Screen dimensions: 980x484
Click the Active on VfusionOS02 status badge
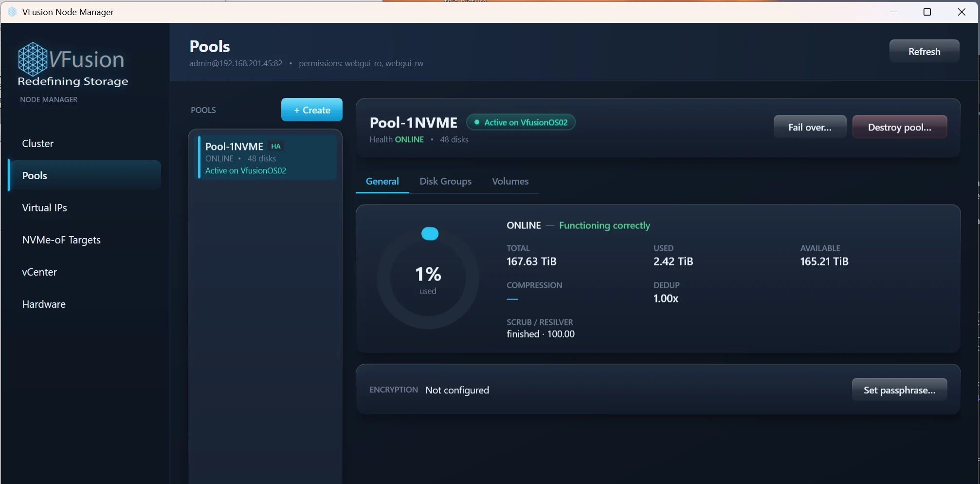coord(521,122)
